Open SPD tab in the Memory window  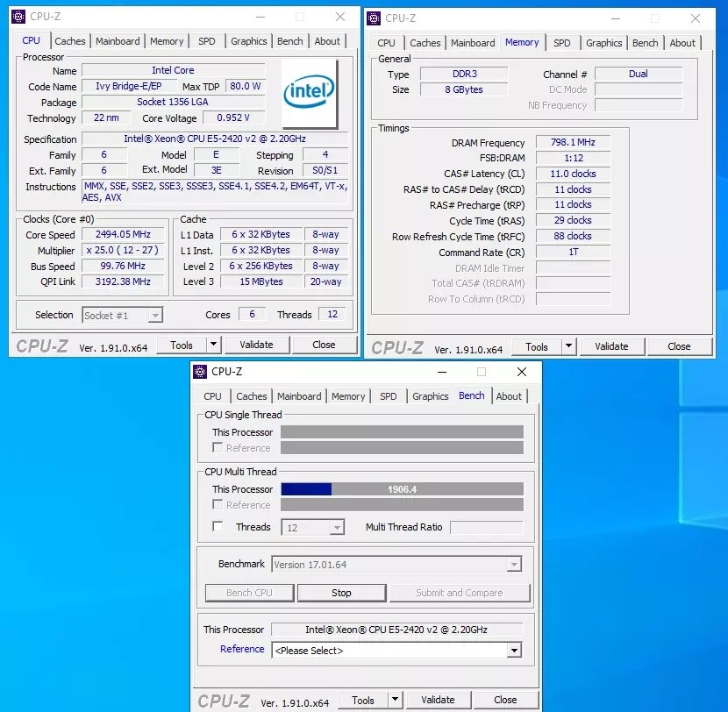pos(561,43)
